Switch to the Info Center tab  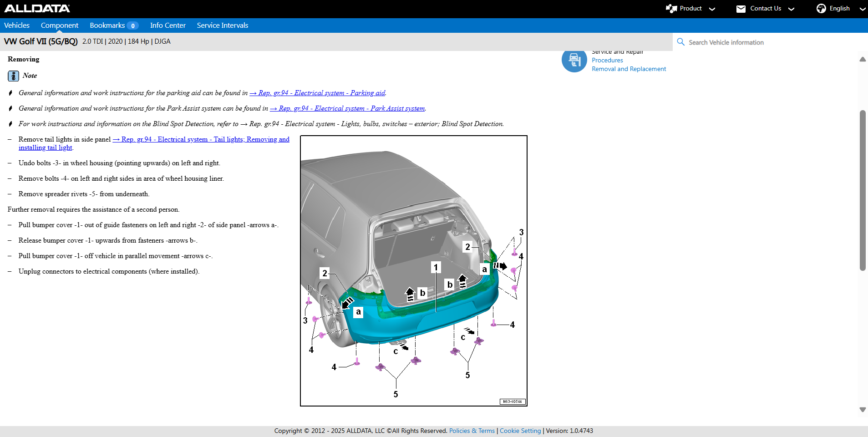pos(168,25)
